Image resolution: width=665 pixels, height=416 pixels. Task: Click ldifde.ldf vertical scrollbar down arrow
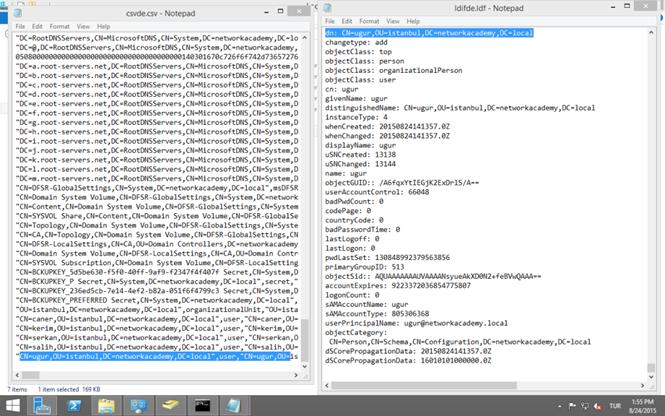tap(651, 377)
